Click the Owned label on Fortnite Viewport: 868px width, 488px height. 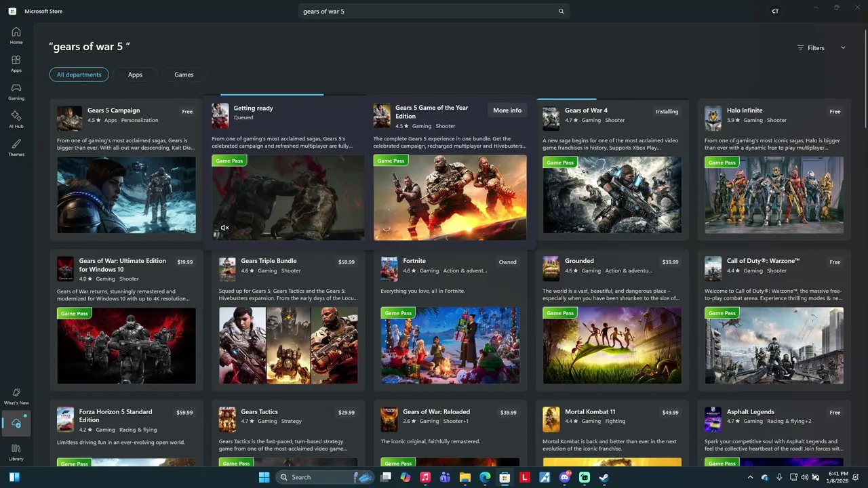tap(508, 262)
